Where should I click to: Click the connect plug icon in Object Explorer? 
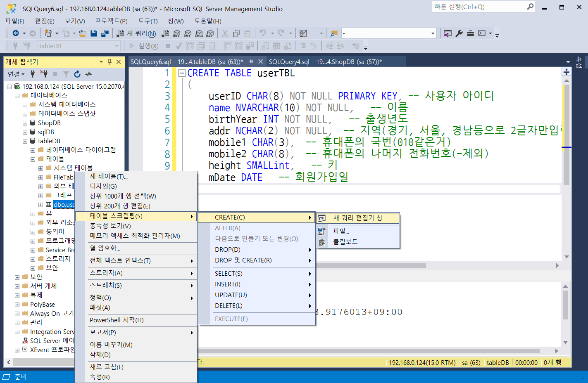[x=33, y=74]
